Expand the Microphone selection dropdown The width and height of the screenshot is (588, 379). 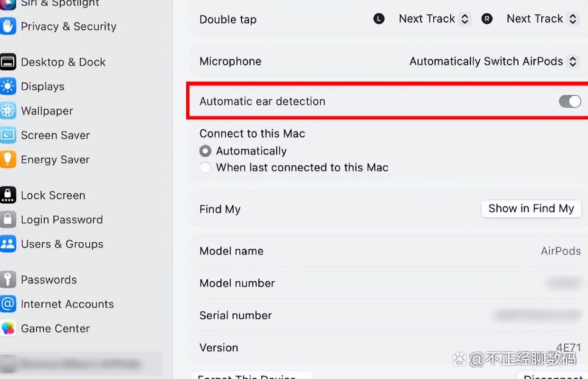pos(493,62)
